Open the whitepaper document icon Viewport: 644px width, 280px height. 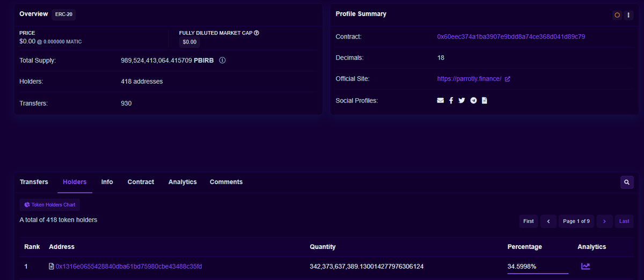484,100
